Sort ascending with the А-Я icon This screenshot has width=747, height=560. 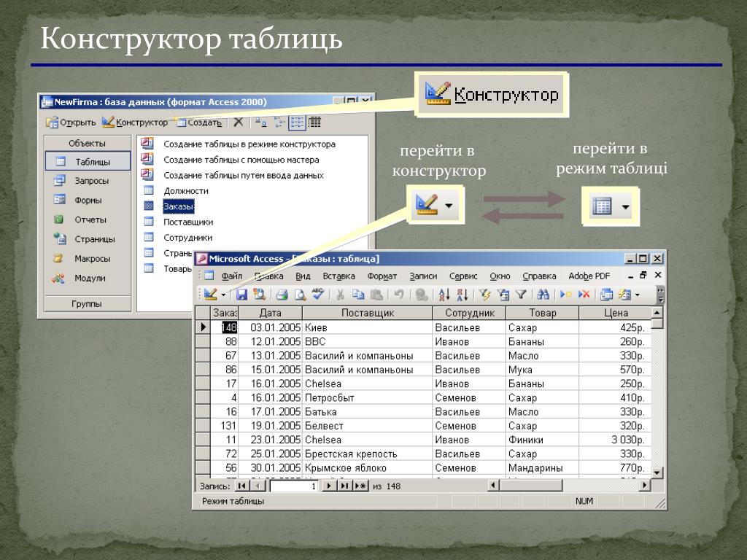pyautogui.click(x=444, y=295)
